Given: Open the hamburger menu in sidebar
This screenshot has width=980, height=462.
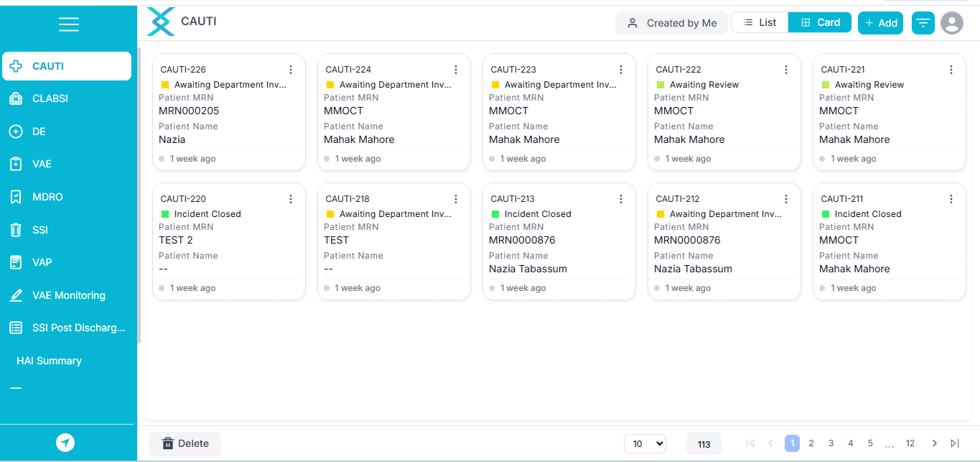Looking at the screenshot, I should point(68,24).
